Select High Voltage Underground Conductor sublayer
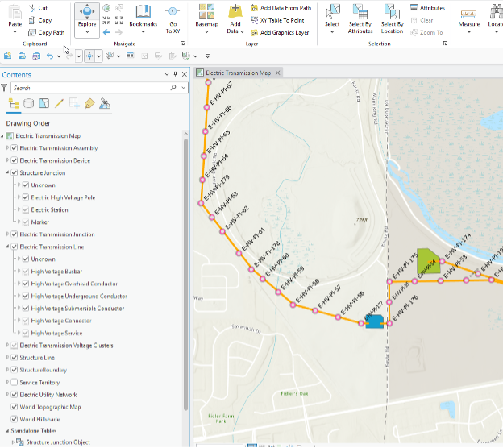The width and height of the screenshot is (503, 448). click(x=79, y=296)
